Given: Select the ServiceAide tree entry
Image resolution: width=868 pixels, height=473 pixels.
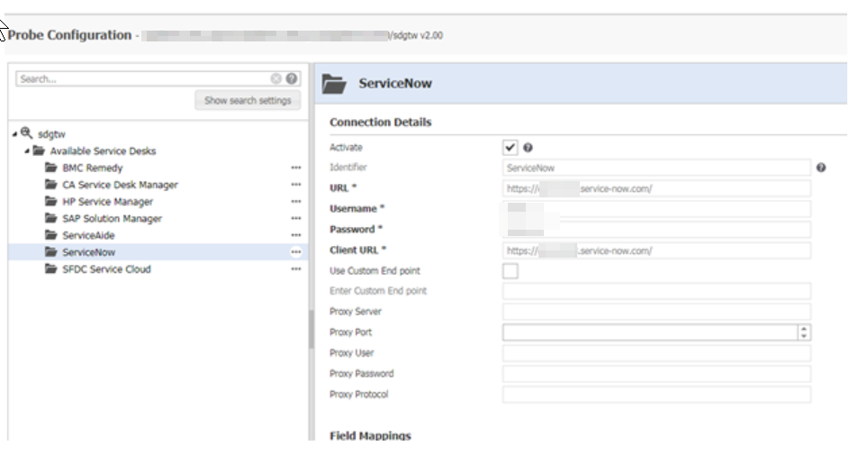Looking at the screenshot, I should pyautogui.click(x=88, y=235).
